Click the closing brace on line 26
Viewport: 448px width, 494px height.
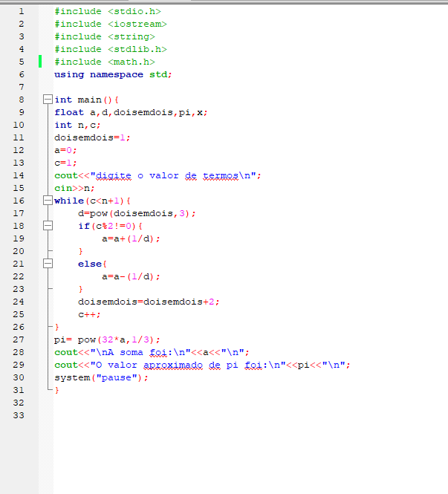(57, 327)
